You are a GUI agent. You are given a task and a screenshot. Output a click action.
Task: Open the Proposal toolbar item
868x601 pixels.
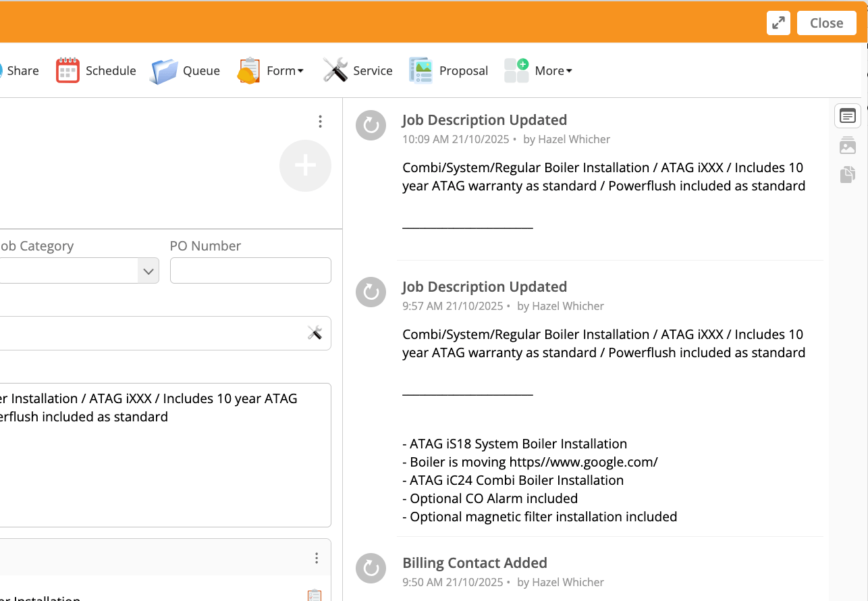point(448,70)
